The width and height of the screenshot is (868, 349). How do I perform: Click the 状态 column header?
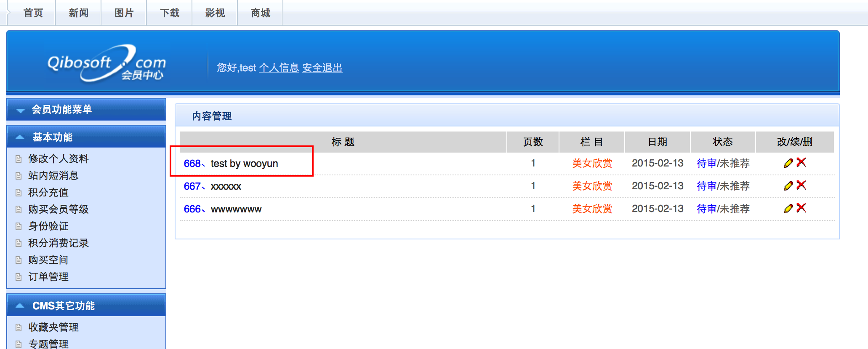(x=723, y=142)
